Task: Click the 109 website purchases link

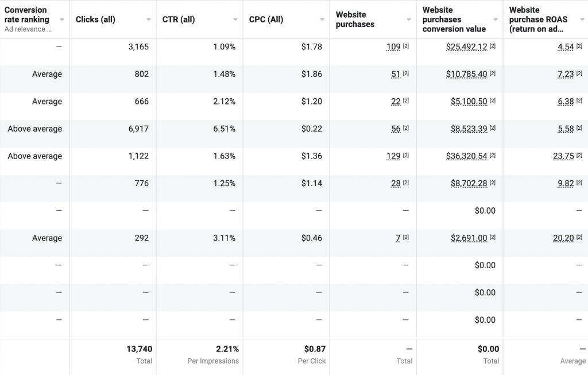Action: (x=394, y=47)
